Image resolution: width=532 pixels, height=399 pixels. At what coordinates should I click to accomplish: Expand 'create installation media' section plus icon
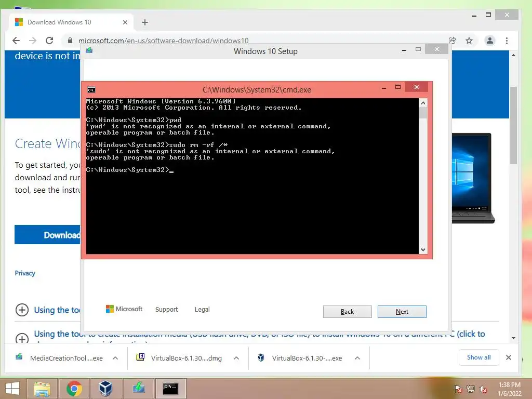coord(22,338)
